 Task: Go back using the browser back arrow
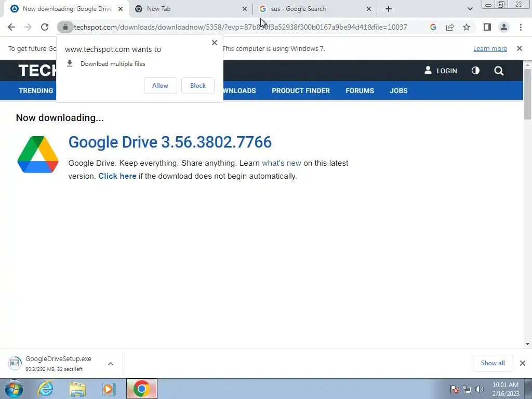(11, 27)
